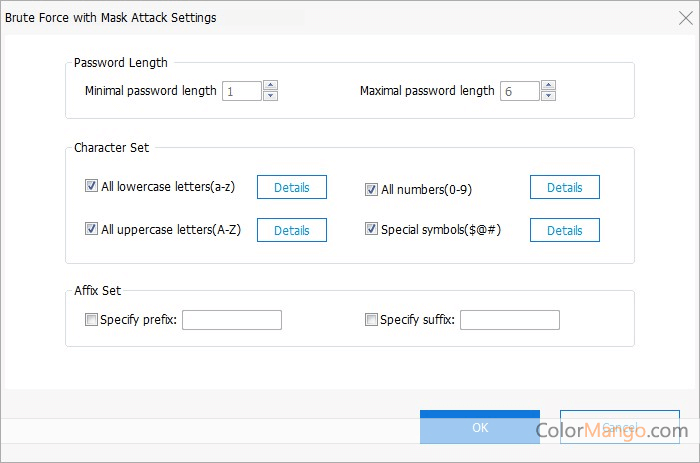Enable the Specify suffix checkbox
Image resolution: width=700 pixels, height=463 pixels.
tap(371, 320)
